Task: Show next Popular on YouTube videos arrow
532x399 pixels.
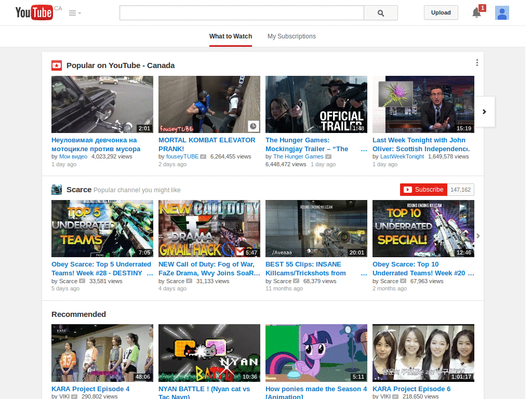Action: 484,112
